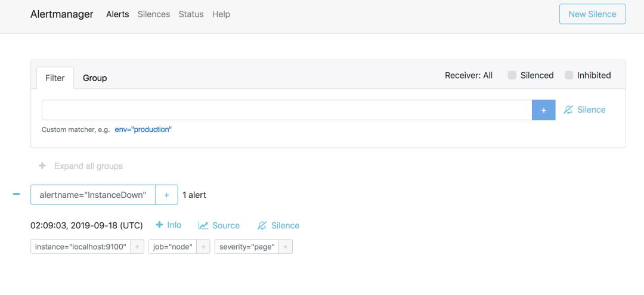Expand all groups

(81, 166)
